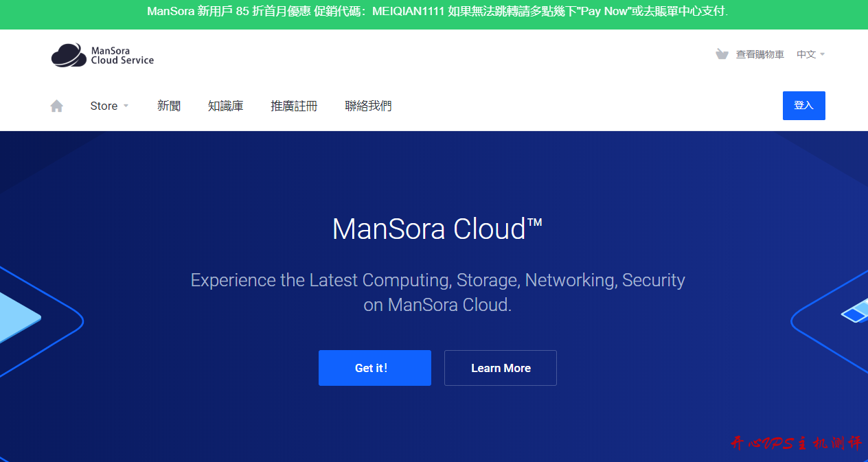Open the 查看購物車 cart link

759,54
